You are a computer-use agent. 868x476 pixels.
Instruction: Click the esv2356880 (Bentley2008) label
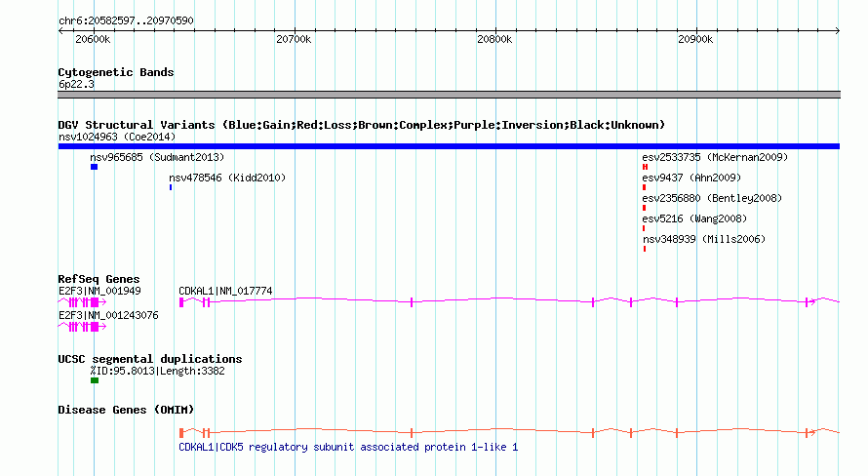(712, 198)
